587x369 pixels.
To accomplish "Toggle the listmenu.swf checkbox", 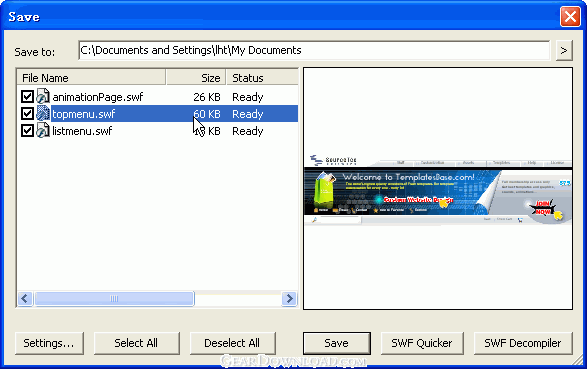I will click(x=27, y=131).
